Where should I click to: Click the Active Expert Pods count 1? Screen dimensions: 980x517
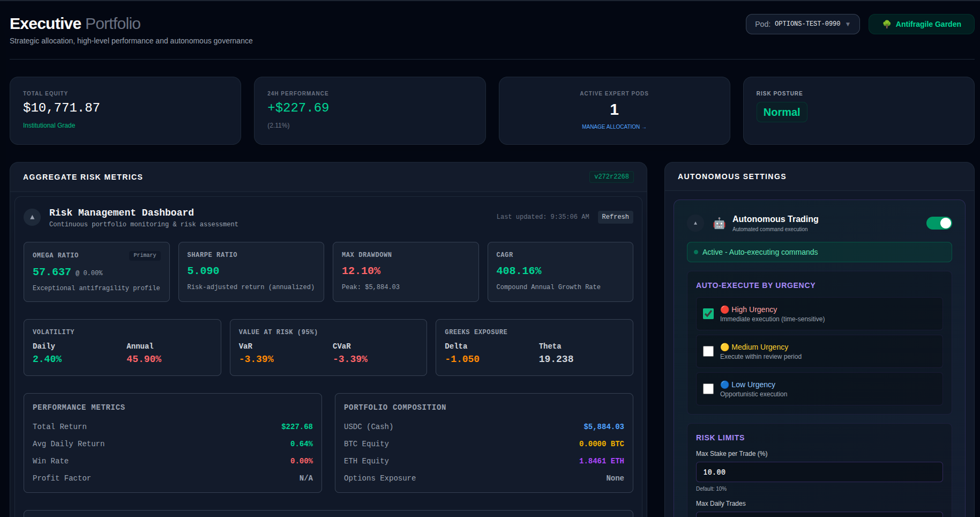614,110
